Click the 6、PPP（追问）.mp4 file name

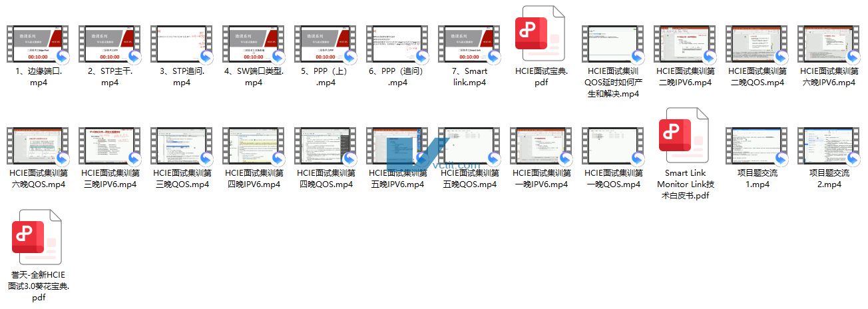(397, 77)
